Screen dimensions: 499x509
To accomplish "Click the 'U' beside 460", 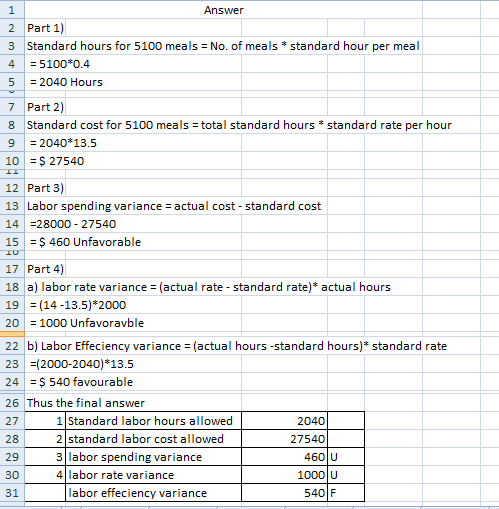I will [x=346, y=457].
